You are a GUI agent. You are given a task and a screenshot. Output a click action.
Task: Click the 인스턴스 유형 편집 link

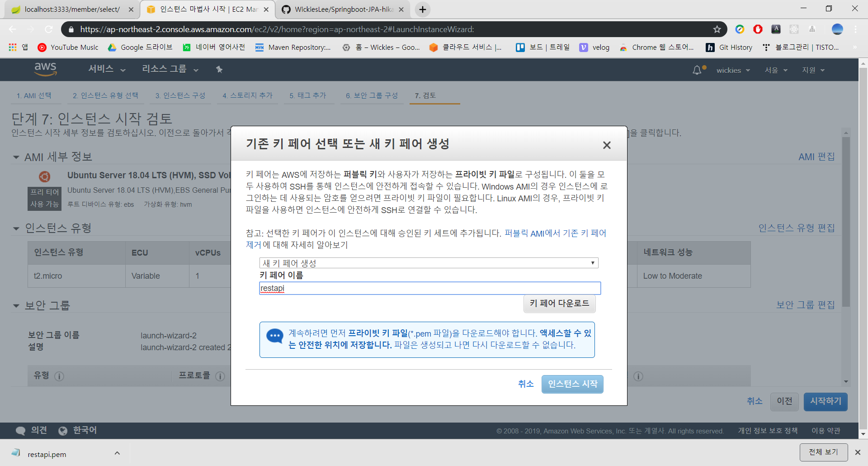point(797,228)
